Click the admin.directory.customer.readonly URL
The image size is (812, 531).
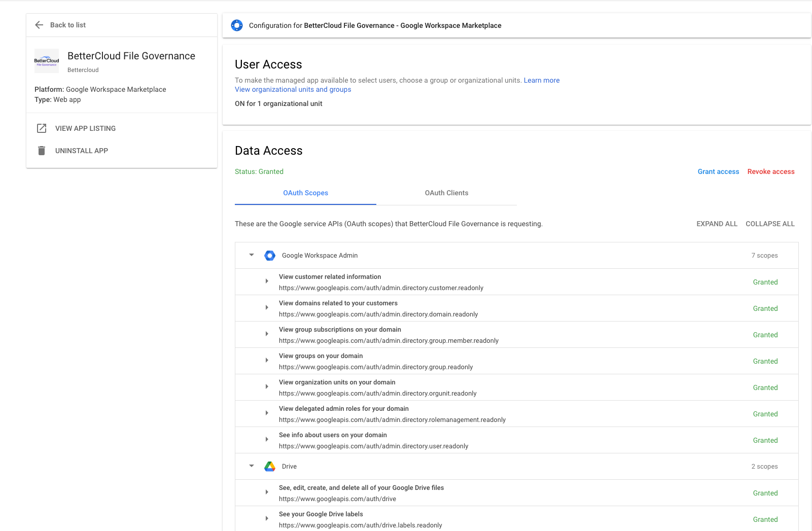point(381,288)
